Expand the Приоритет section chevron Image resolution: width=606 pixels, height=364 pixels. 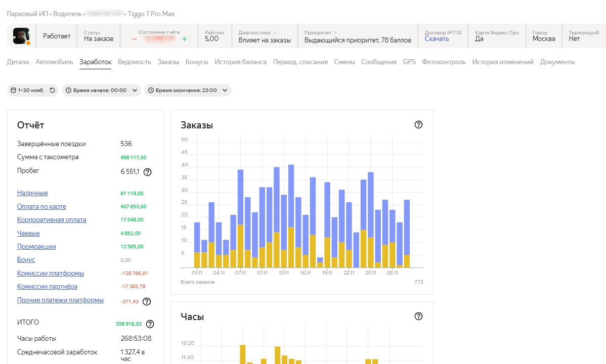[x=335, y=32]
